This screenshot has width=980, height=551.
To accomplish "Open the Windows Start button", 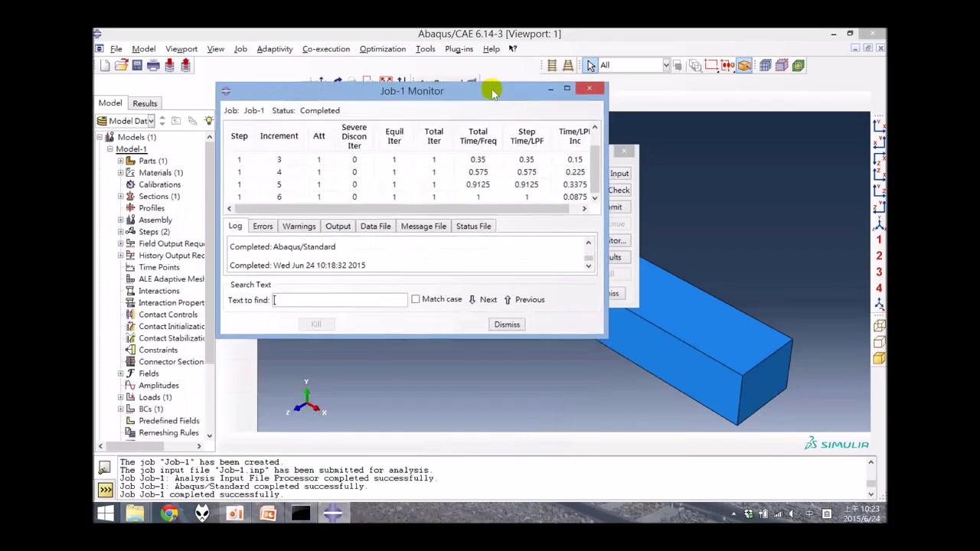I will [x=106, y=514].
